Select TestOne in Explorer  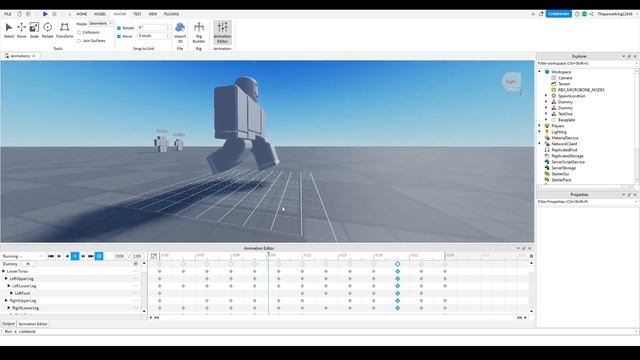tap(565, 114)
